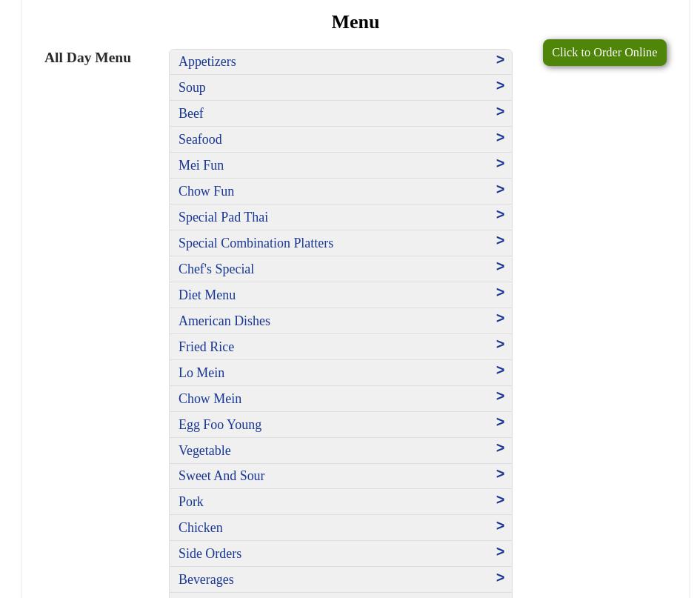Select the Fried Rice category
The height and width of the screenshot is (598, 700).
click(x=206, y=347)
